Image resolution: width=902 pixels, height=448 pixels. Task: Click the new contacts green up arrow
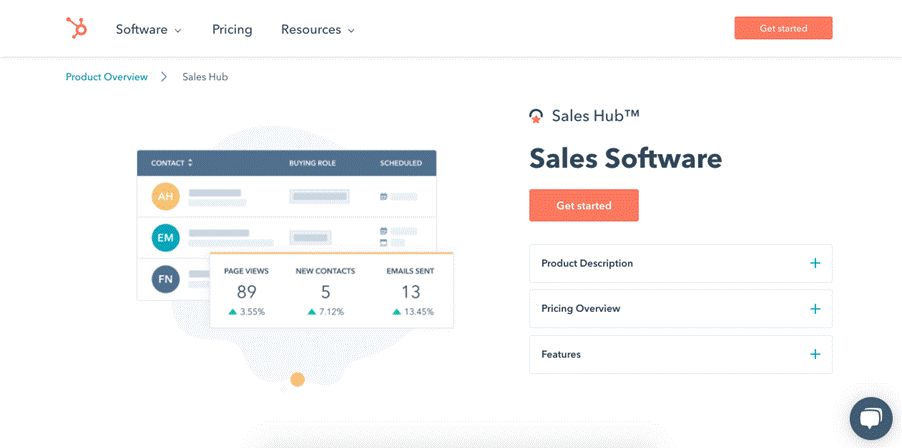point(312,312)
